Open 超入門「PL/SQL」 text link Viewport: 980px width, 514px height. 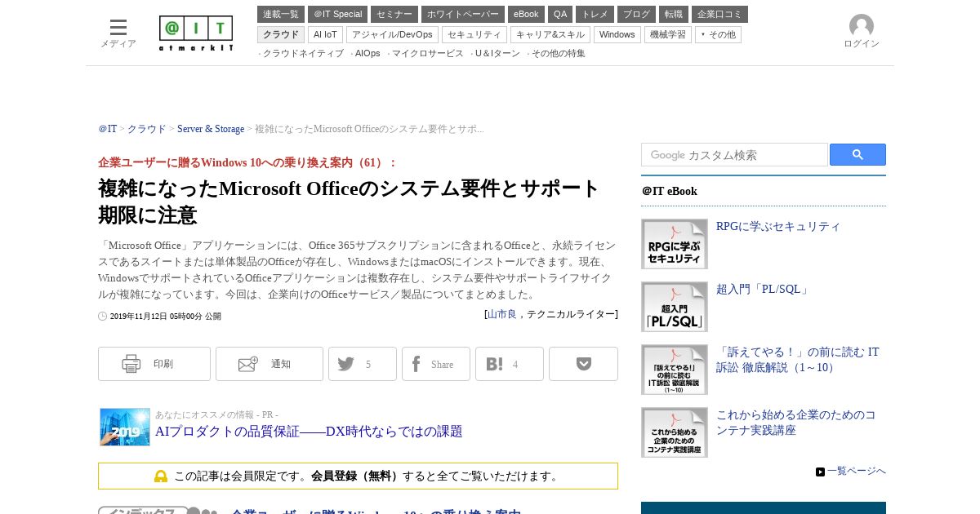point(763,290)
